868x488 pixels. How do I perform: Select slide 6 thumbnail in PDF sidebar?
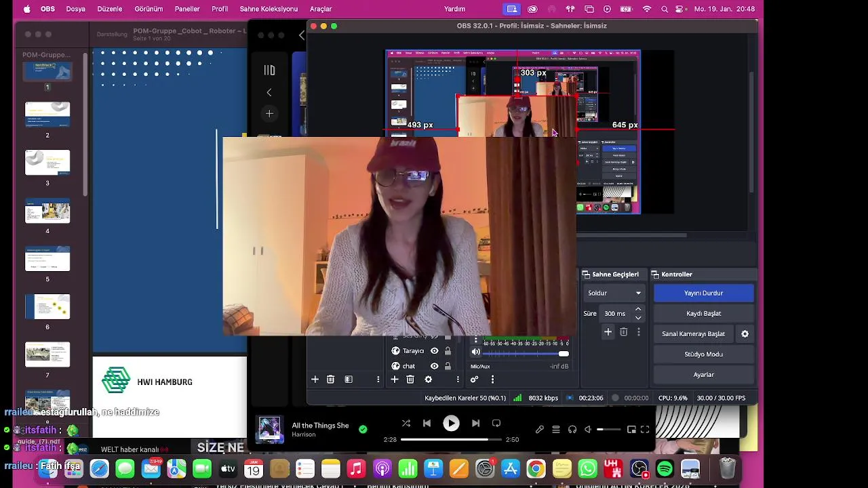(47, 306)
